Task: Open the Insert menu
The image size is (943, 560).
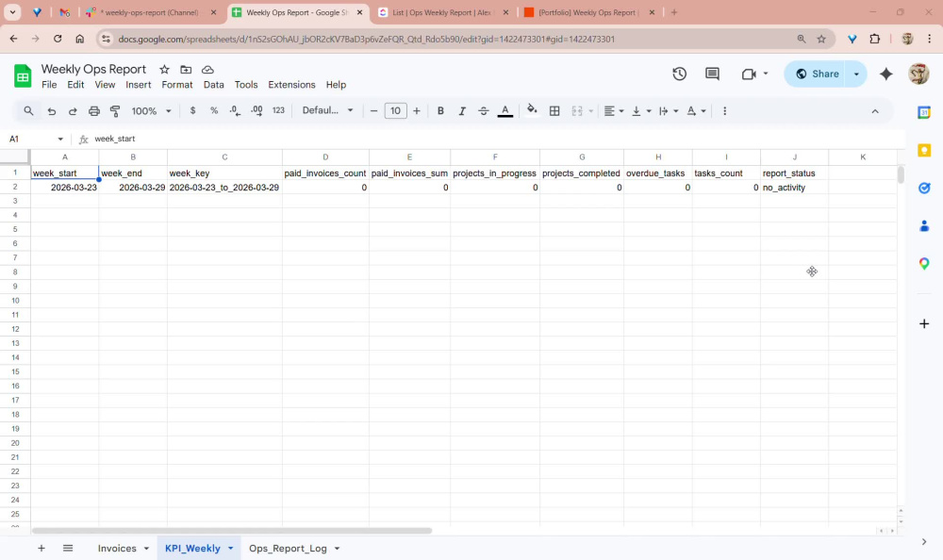Action: [139, 85]
